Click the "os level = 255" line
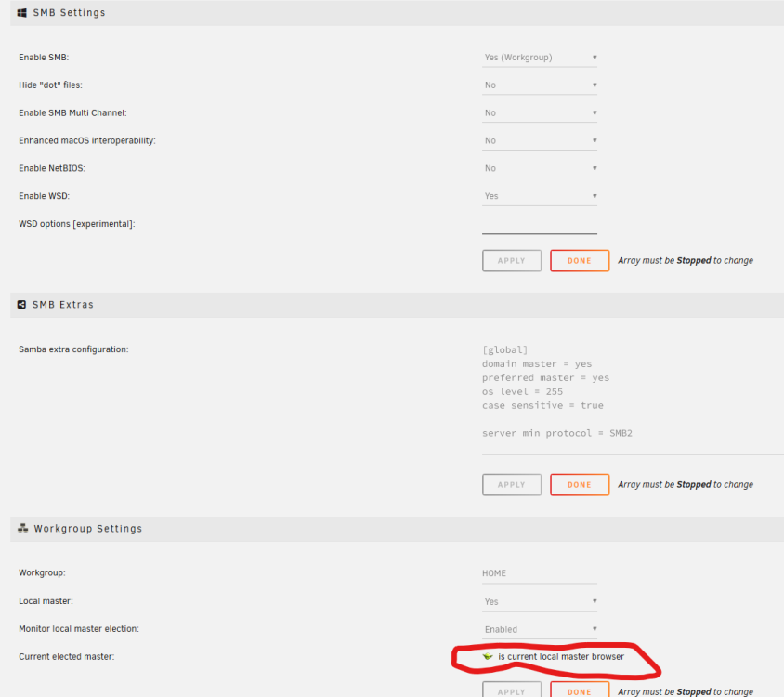 [522, 392]
